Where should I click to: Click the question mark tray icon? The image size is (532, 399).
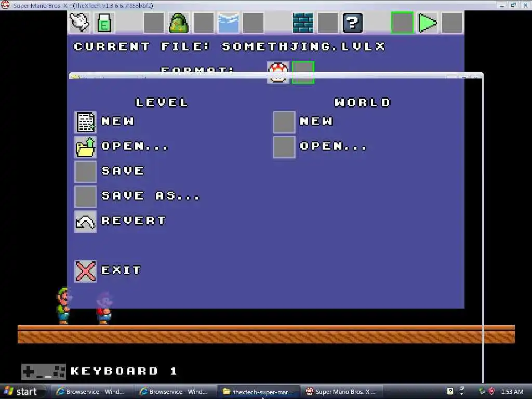(x=450, y=392)
